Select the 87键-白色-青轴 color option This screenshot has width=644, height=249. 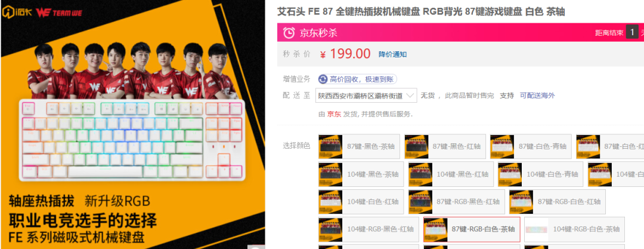pos(531,146)
